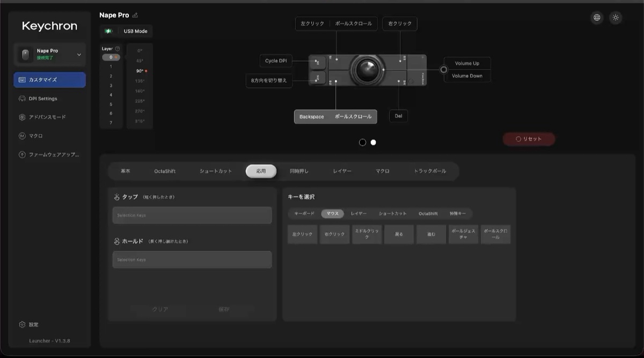
Task: Select Layer 6
Action: (111, 114)
